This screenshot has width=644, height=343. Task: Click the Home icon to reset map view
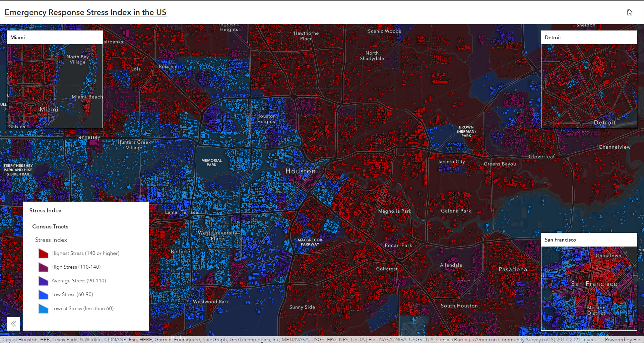pyautogui.click(x=630, y=12)
